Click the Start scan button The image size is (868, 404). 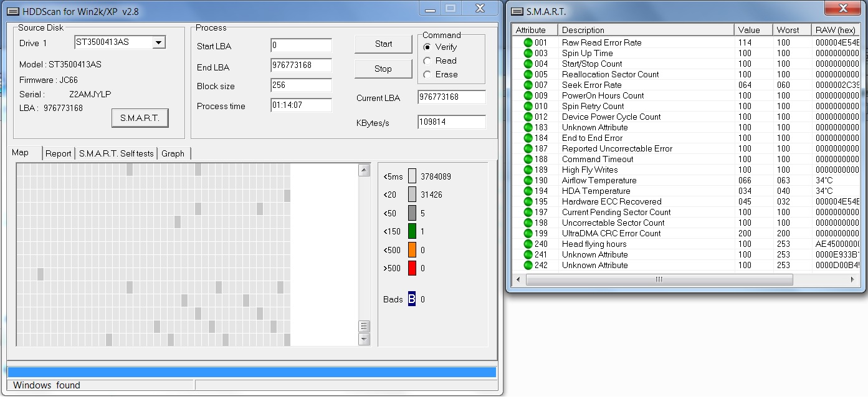(x=384, y=44)
